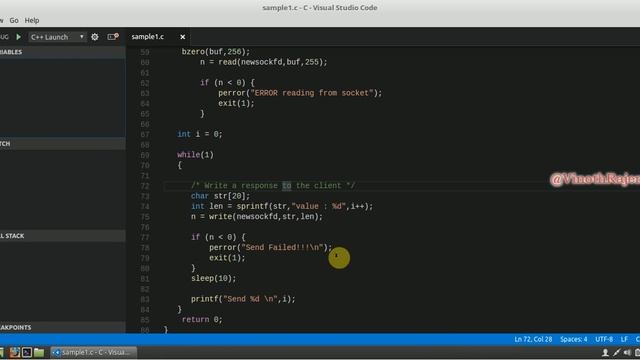640x360 pixels.
Task: Close the sample1.c editor tab
Action: point(182,37)
